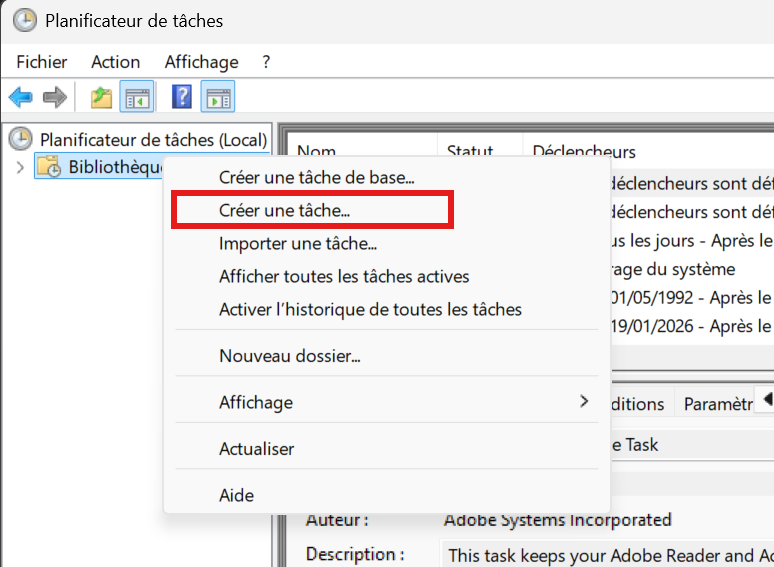This screenshot has width=774, height=567.
Task: Click the Description field starting 'This task keeps'
Action: tap(607, 555)
